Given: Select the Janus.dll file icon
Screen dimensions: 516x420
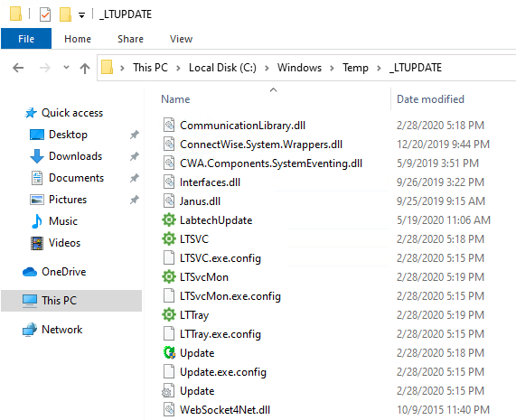Looking at the screenshot, I should [169, 201].
